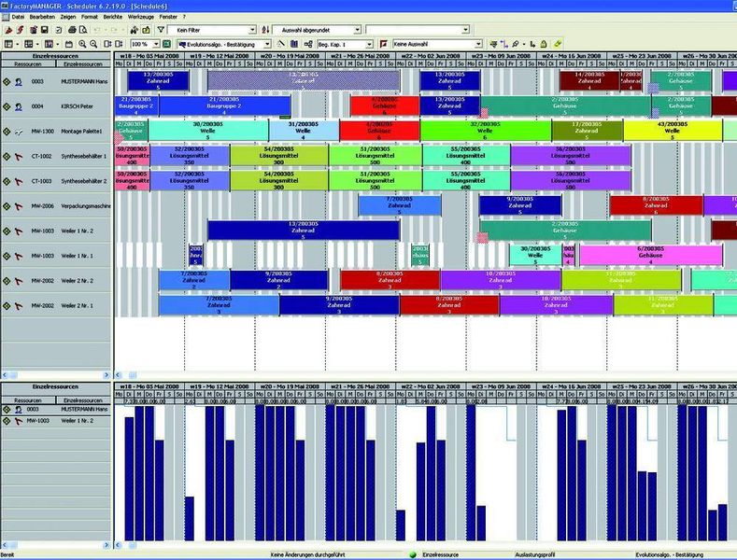
Task: Click the zoom out magnifier
Action: point(93,44)
